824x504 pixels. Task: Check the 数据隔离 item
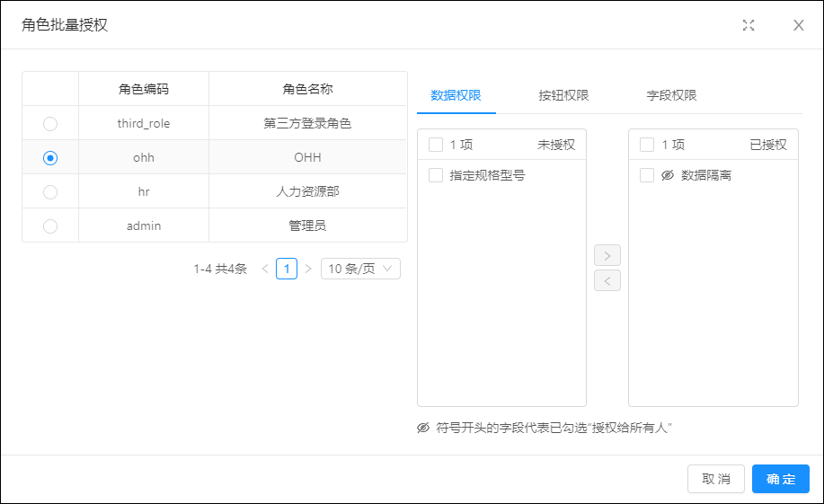647,175
